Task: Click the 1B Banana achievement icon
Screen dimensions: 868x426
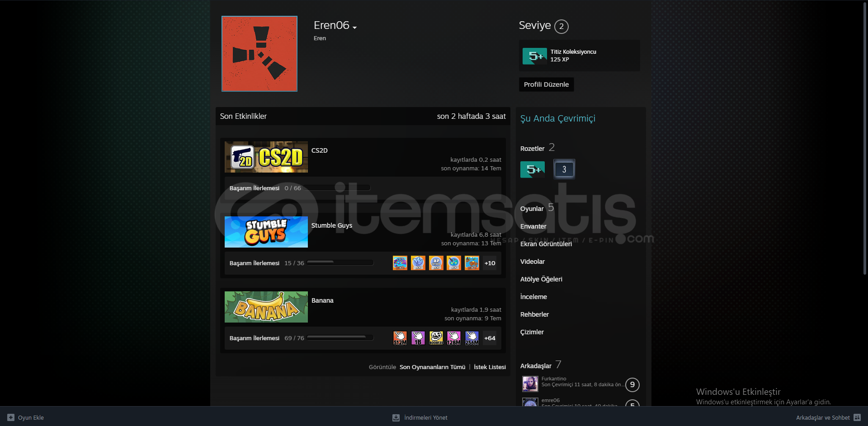Action: pyautogui.click(x=418, y=338)
